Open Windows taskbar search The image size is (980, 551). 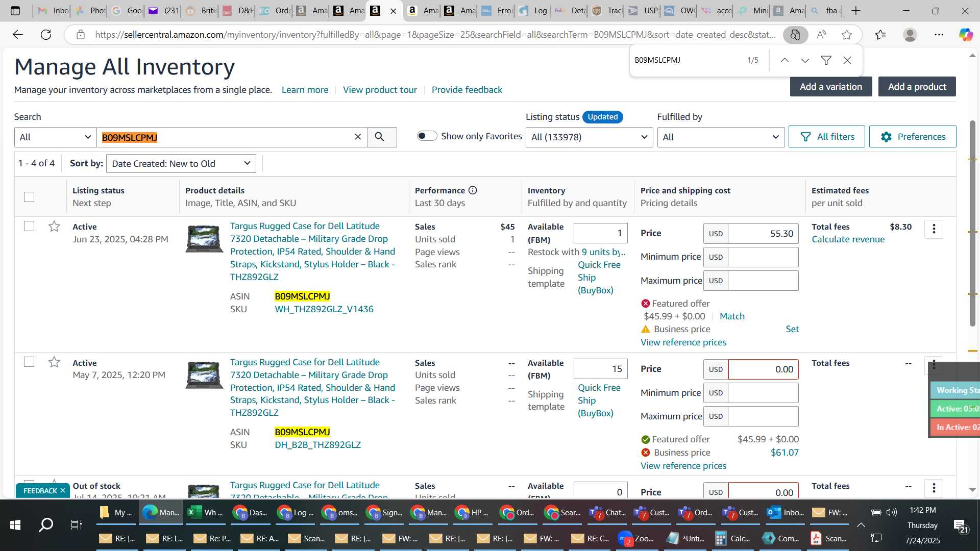click(x=46, y=524)
